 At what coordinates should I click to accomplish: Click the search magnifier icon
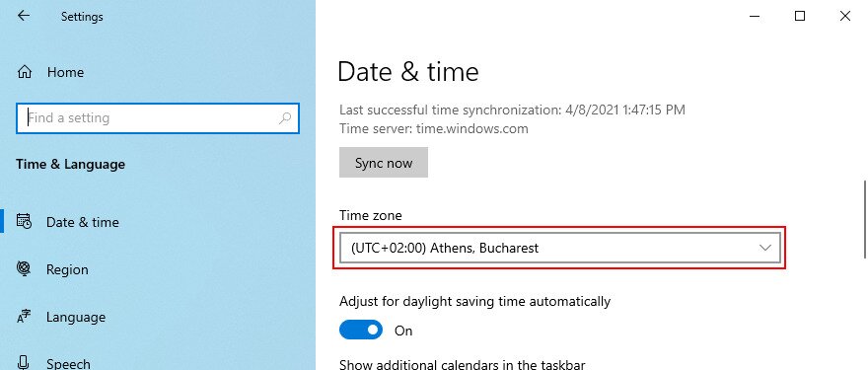click(x=284, y=118)
